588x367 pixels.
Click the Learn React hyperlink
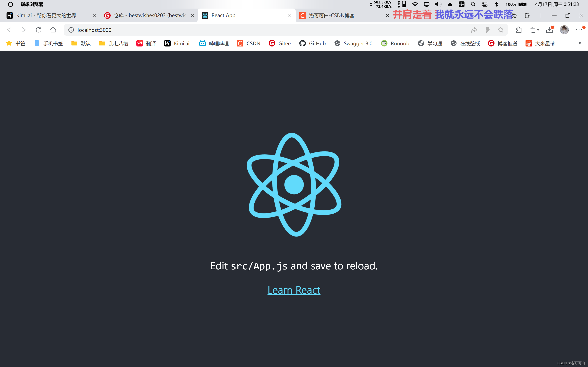[294, 290]
